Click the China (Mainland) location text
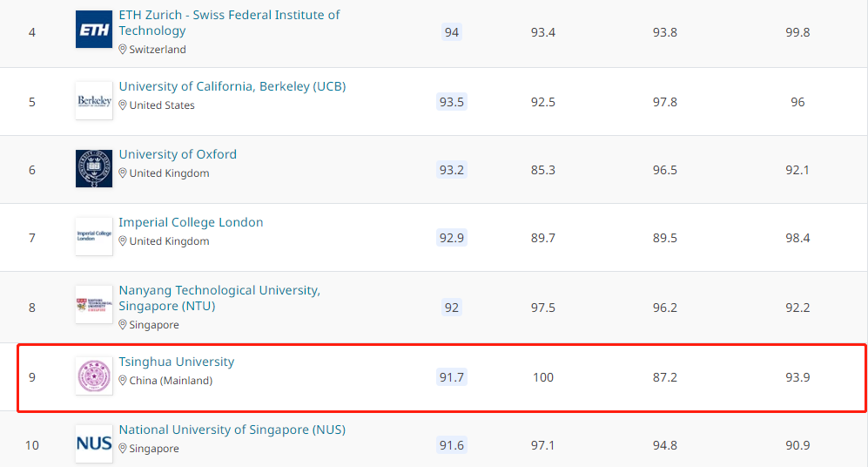868x467 pixels. tap(171, 381)
